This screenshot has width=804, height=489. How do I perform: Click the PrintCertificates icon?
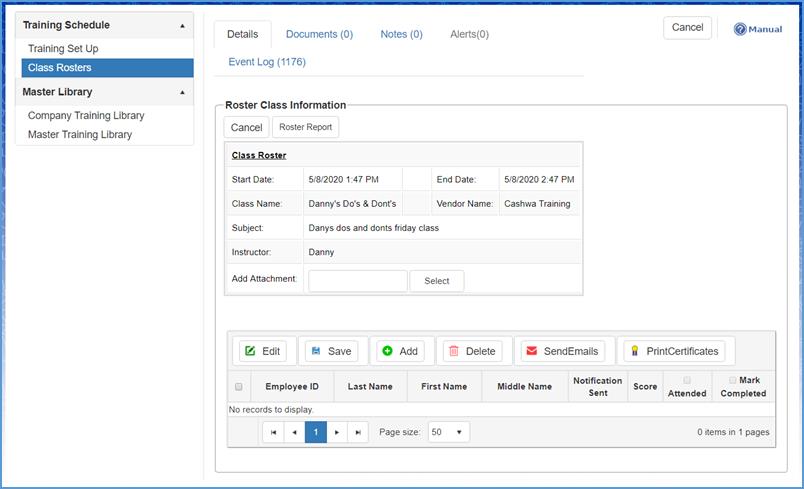point(633,351)
